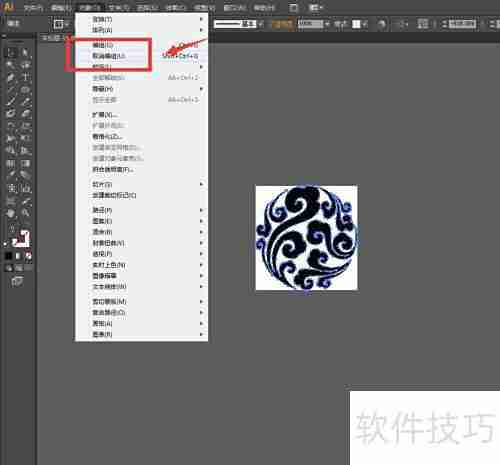The image size is (500, 465).
Task: Select the Pen tool
Action: (11, 77)
